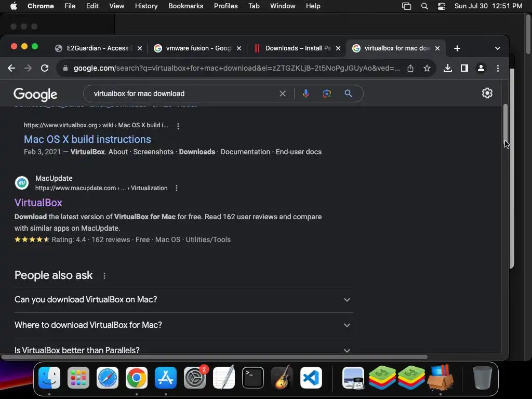Click the date and time in menu bar
This screenshot has height=399, width=532.
488,6
